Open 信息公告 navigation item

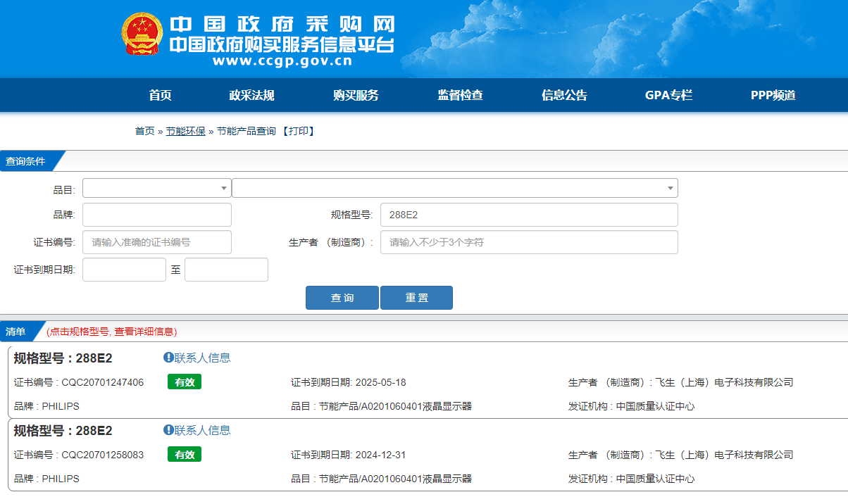click(x=564, y=96)
